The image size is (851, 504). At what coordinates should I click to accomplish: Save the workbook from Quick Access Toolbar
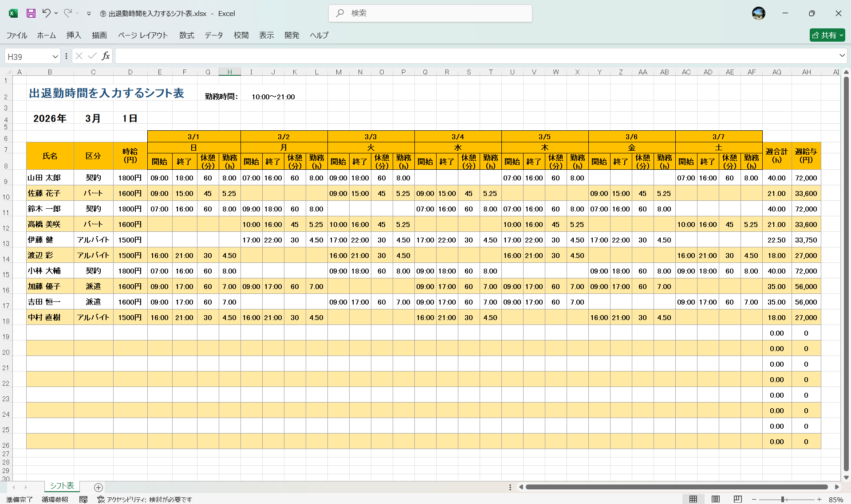31,13
